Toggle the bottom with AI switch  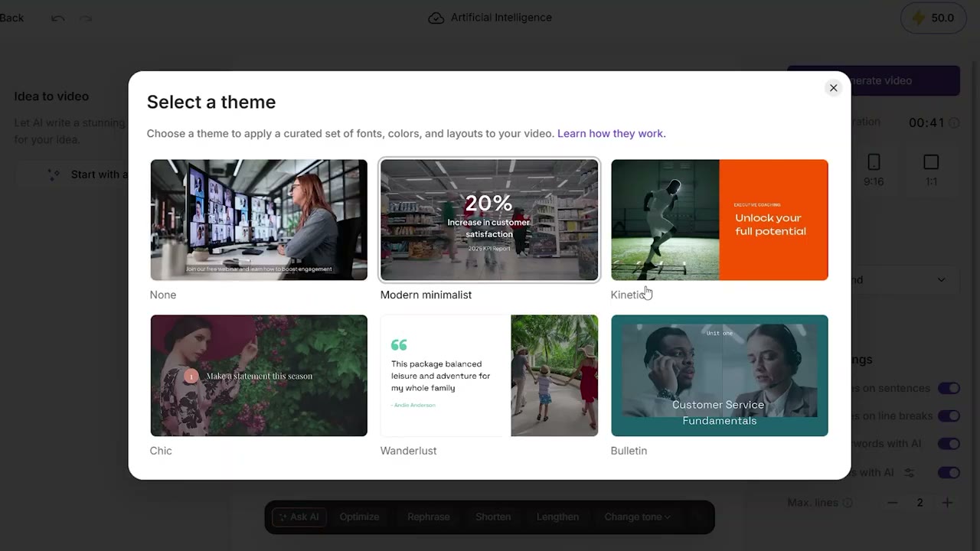(949, 473)
